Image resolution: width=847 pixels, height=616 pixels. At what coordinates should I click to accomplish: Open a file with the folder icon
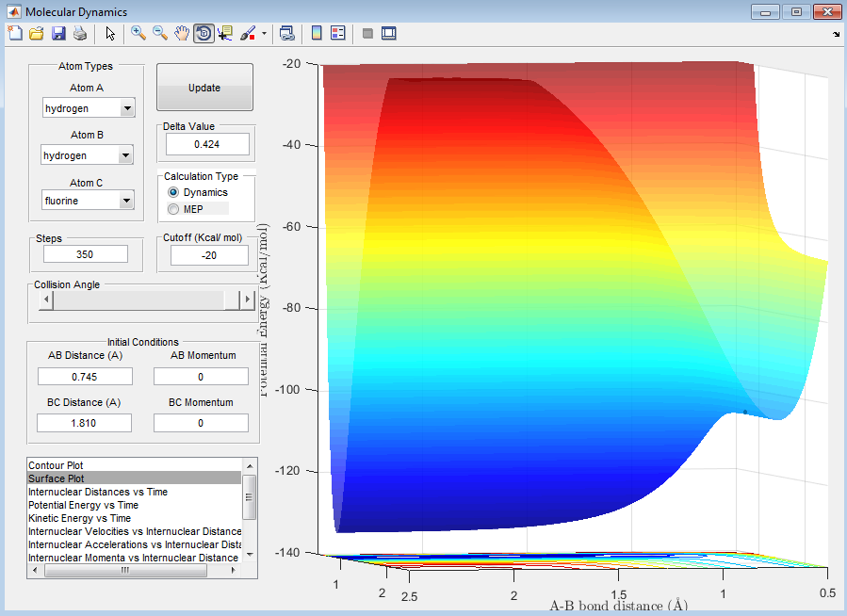tap(37, 34)
